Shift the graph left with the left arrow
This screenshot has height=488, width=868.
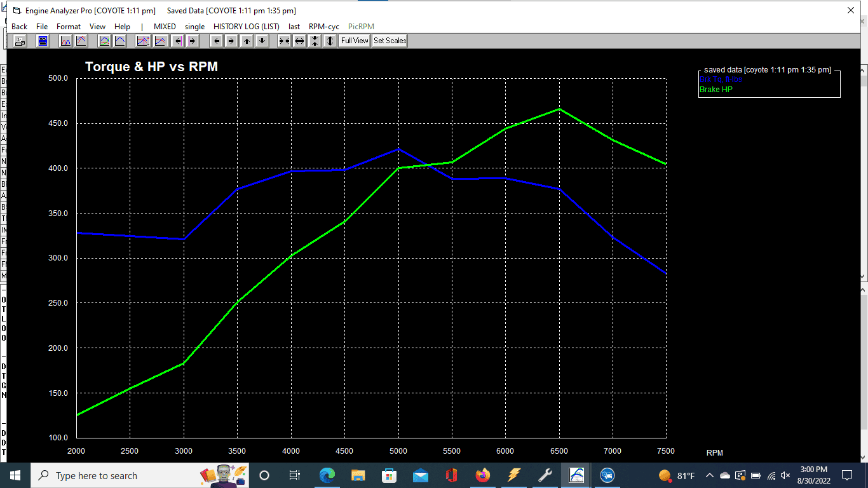point(217,41)
